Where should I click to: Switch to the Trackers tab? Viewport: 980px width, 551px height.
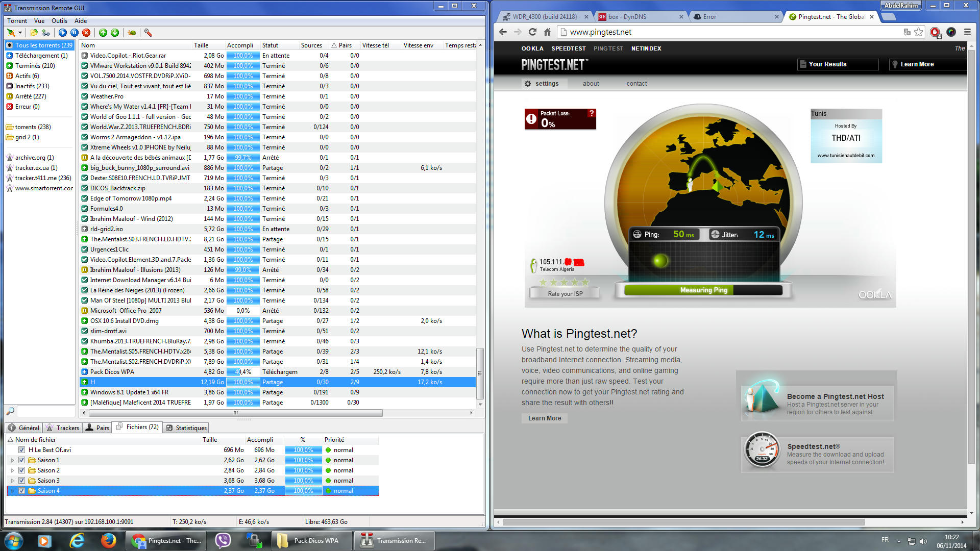point(63,428)
